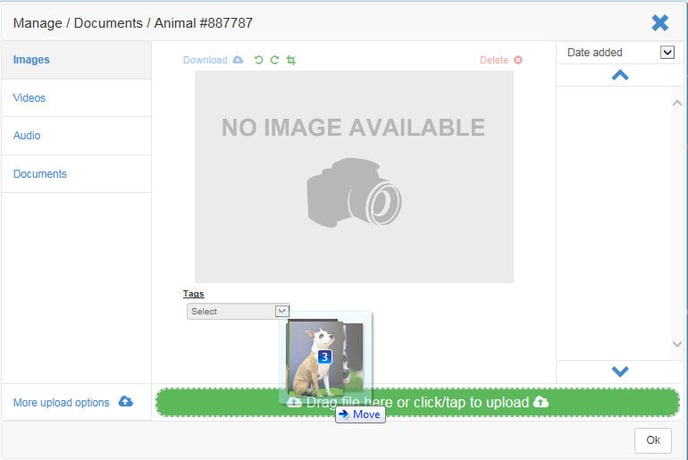
Task: Rotate image counter-clockwise
Action: tap(259, 60)
